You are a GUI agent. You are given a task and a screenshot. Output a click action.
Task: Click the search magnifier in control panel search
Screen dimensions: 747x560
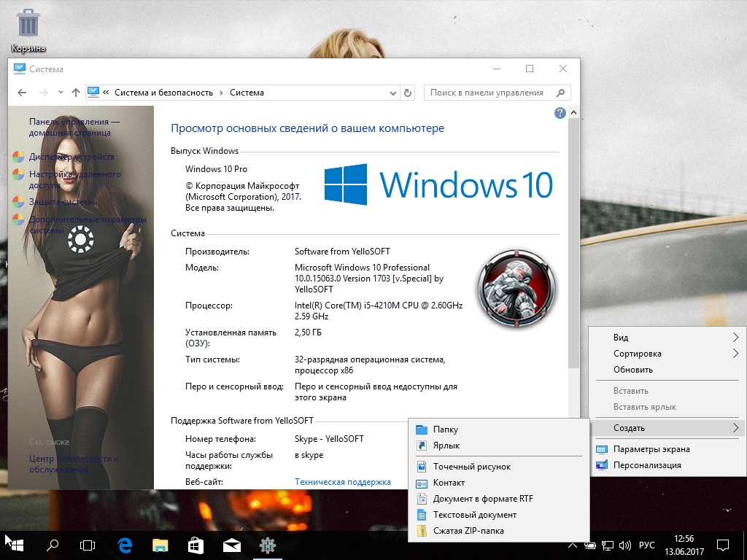tap(561, 93)
